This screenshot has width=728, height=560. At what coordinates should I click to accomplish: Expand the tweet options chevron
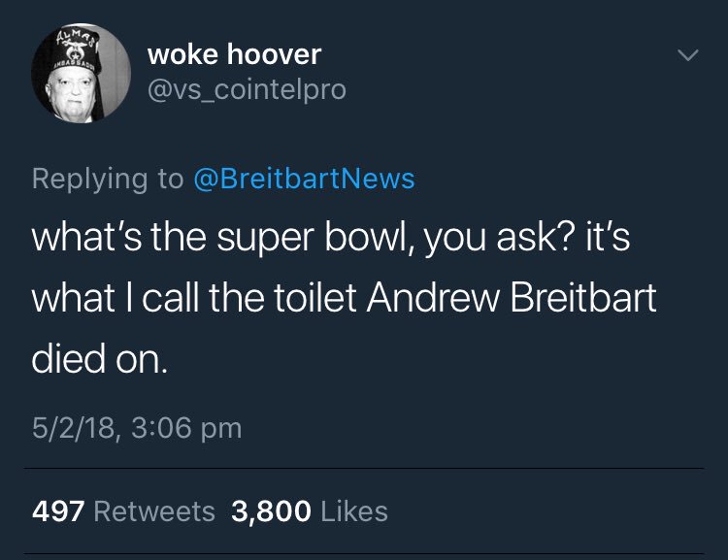pos(687,55)
